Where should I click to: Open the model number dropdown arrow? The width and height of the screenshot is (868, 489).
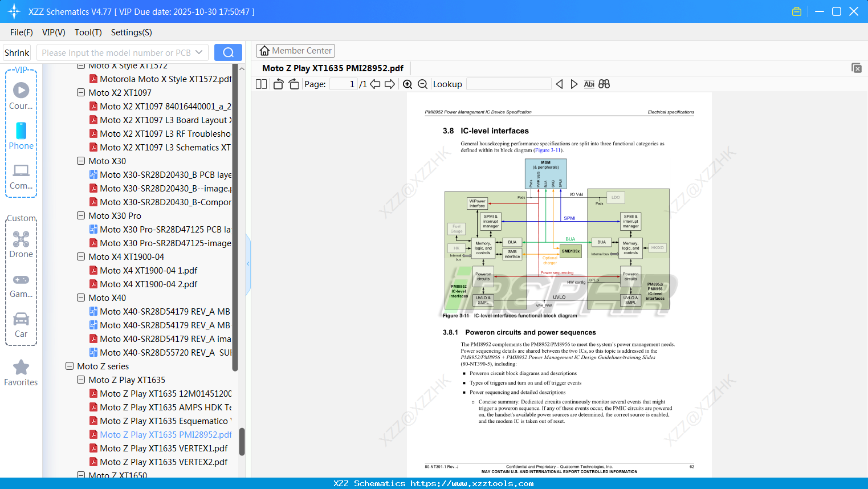pyautogui.click(x=199, y=52)
